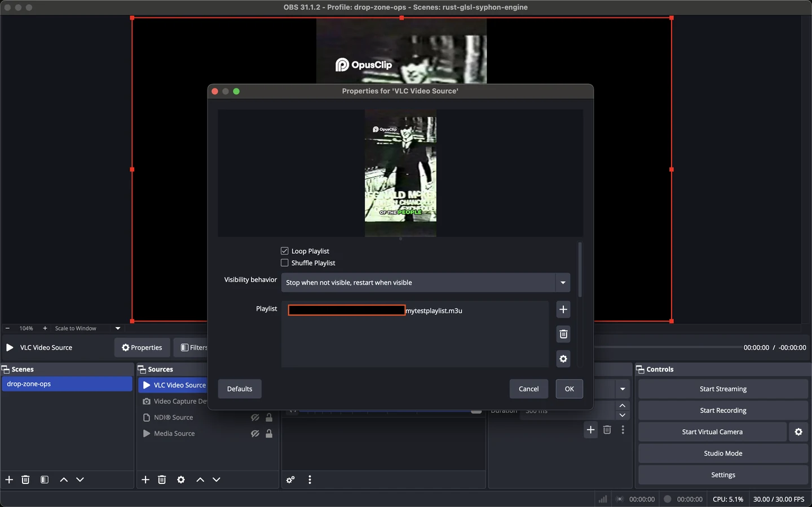
Task: Add a new scene with plus icon
Action: (9, 480)
